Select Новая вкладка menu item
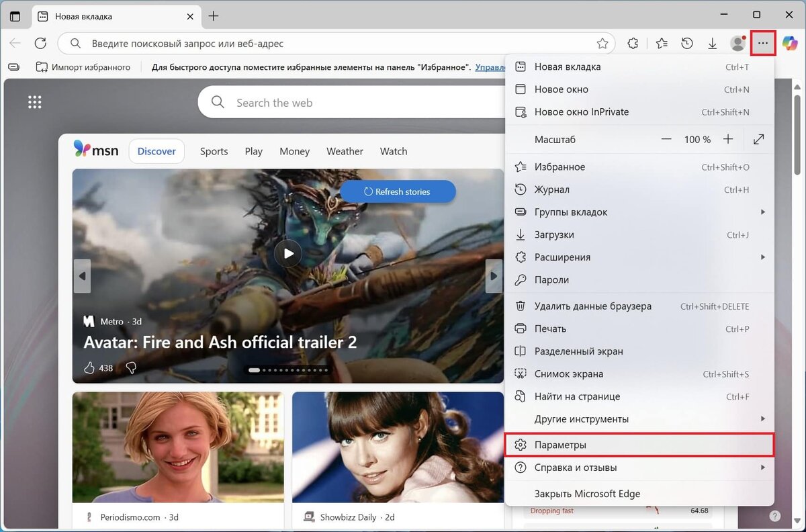The width and height of the screenshot is (806, 532). tap(639, 66)
